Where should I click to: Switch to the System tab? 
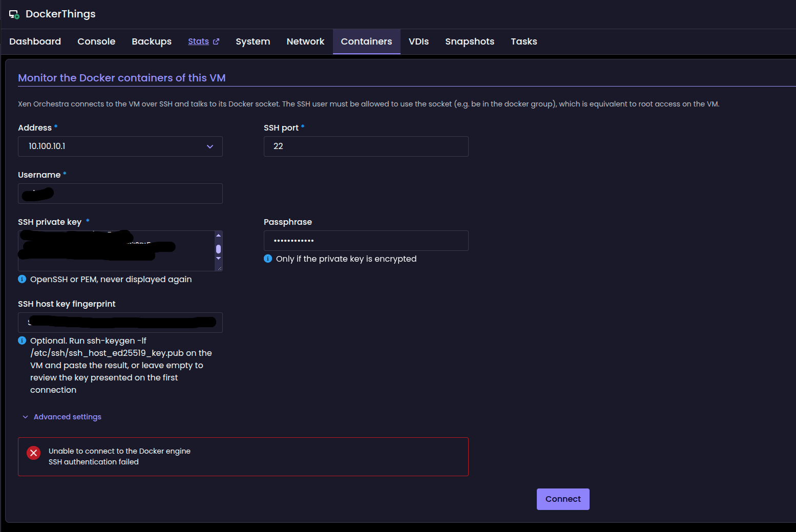[x=253, y=41]
